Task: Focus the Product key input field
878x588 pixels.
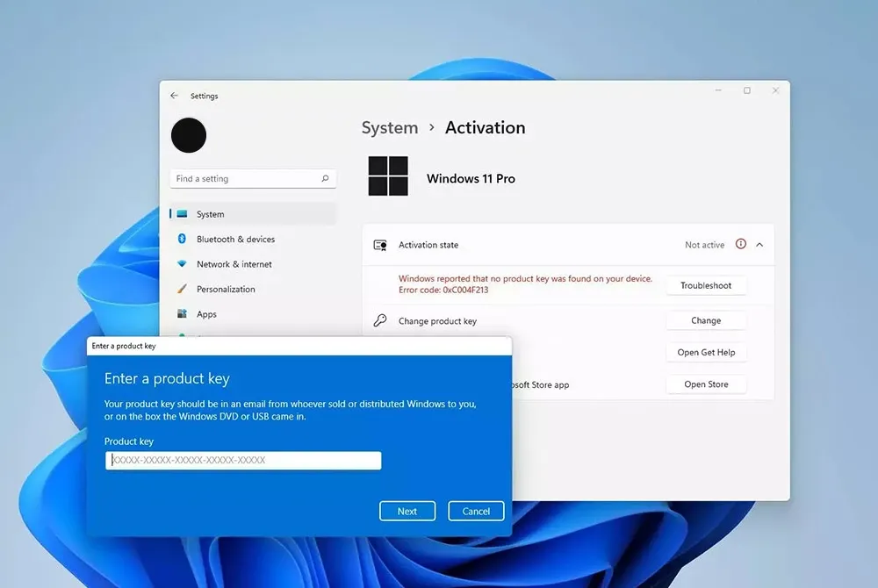Action: (x=243, y=461)
